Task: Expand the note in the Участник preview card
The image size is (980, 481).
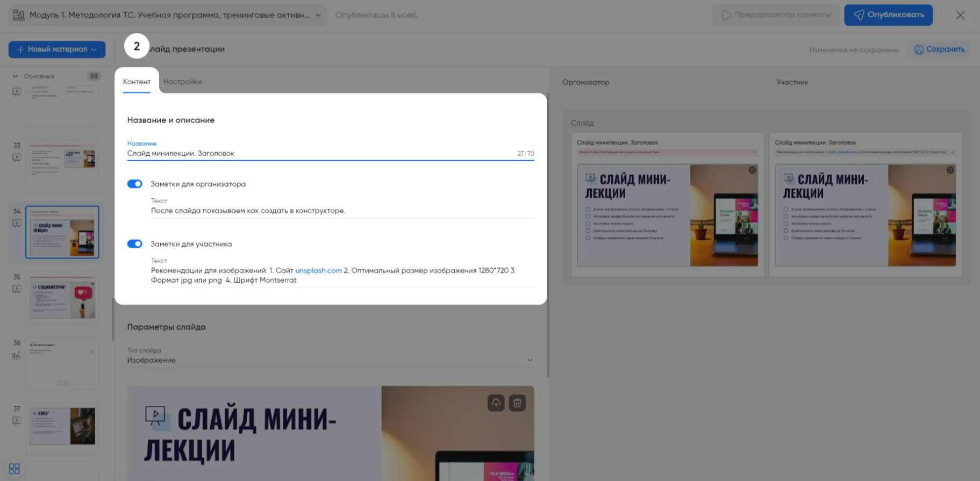Action: pos(953,152)
